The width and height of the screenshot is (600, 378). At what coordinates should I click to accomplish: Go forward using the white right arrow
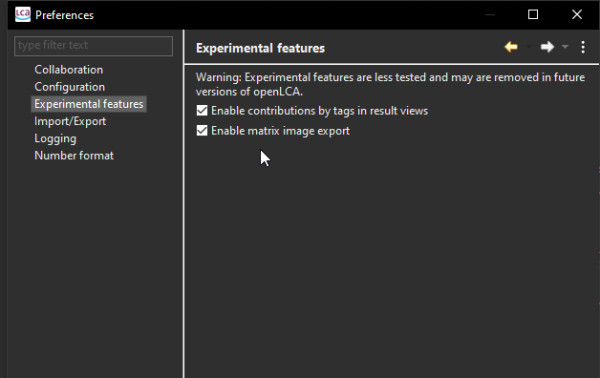pos(547,47)
